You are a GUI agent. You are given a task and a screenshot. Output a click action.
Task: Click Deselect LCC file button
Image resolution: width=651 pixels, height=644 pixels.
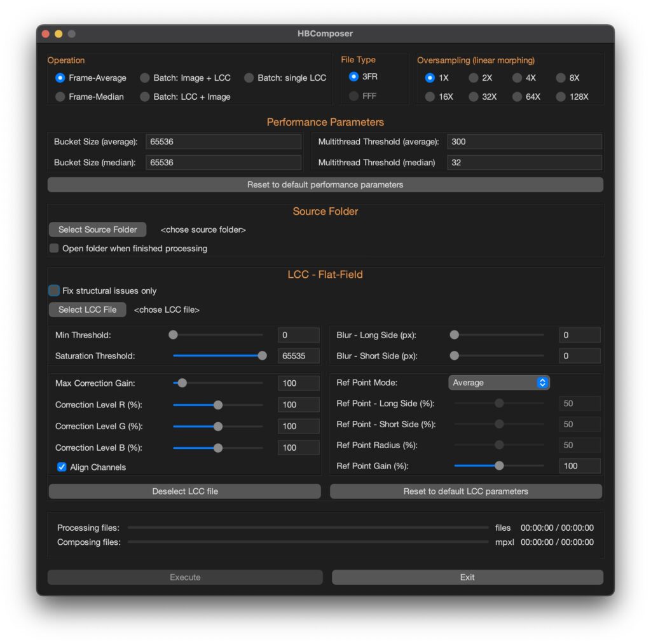point(185,491)
